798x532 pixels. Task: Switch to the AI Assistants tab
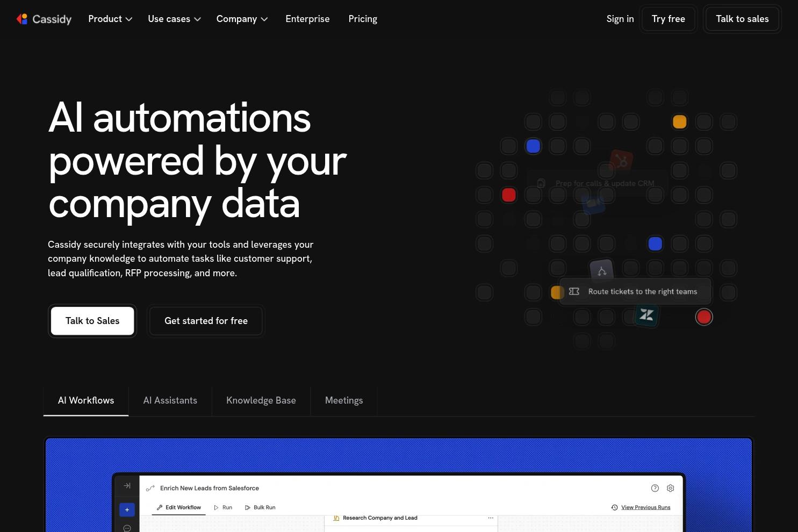click(170, 400)
